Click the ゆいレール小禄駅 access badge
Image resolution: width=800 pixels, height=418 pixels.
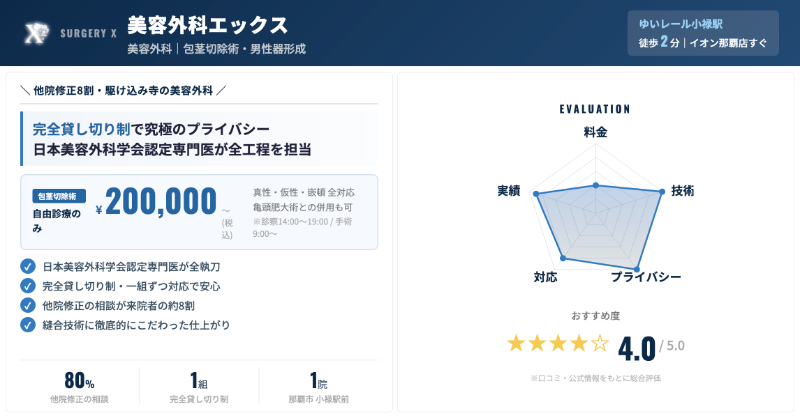click(702, 33)
